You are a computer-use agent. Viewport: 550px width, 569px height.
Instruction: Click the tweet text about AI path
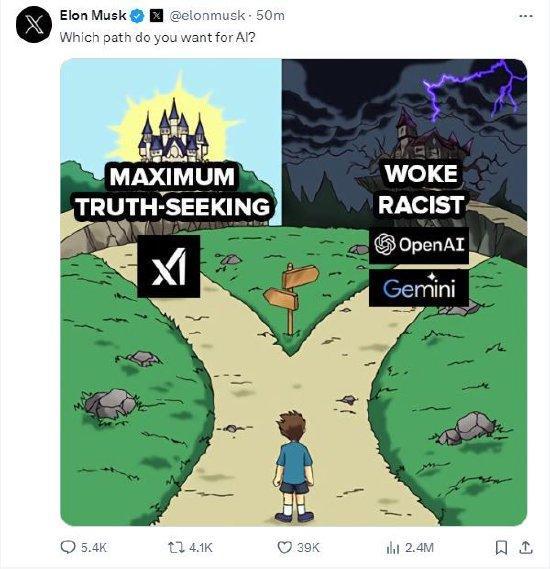click(x=158, y=37)
